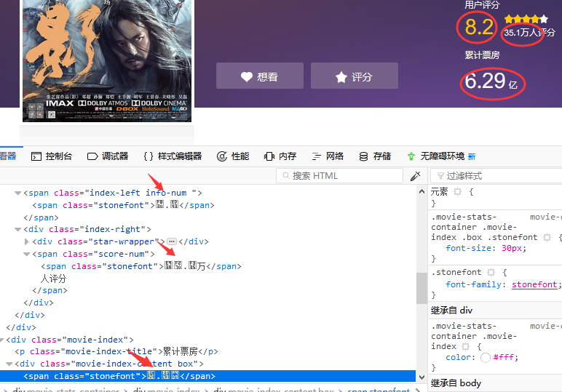This screenshot has height=392, width=562.
Task: Click the heart icon in 想看 button
Action: click(247, 76)
